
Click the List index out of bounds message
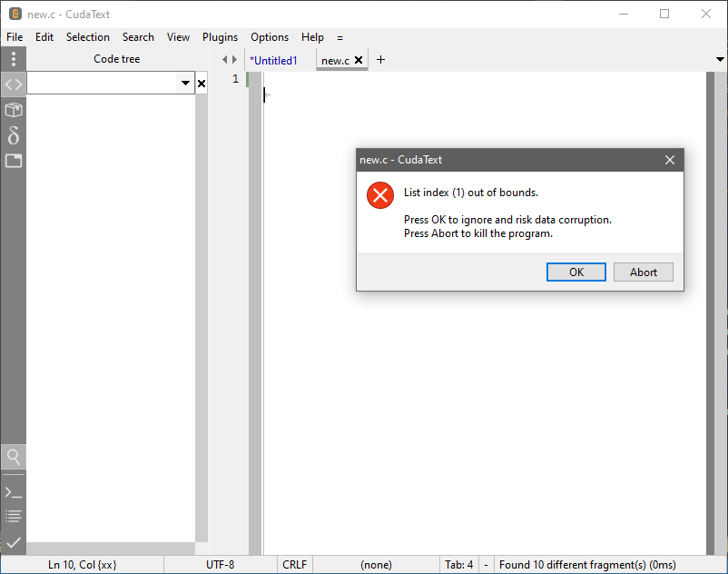point(471,193)
